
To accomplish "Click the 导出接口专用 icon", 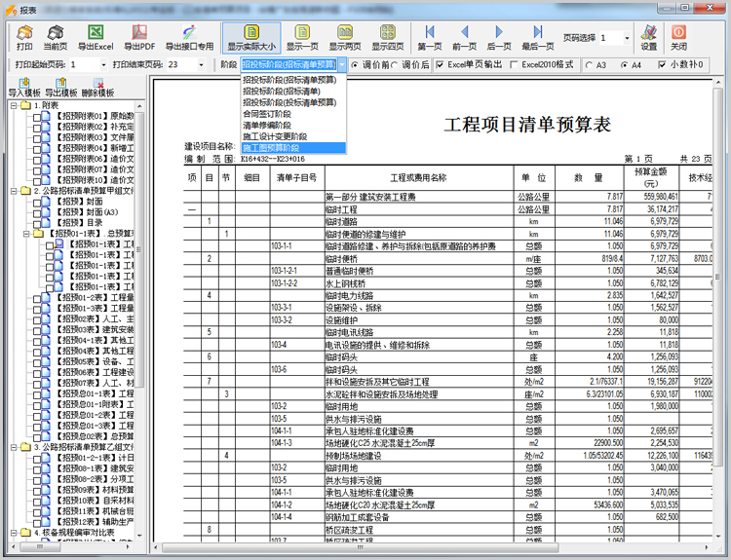I will tap(189, 32).
